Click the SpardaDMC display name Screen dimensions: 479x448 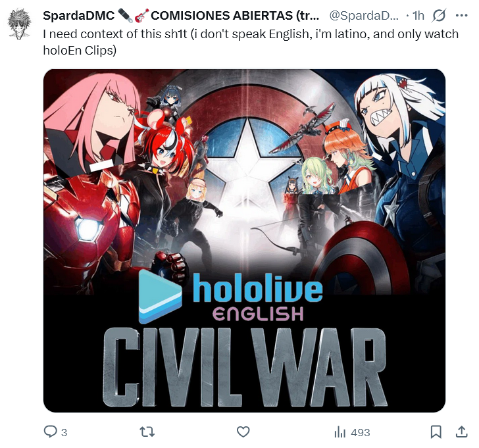pos(78,16)
